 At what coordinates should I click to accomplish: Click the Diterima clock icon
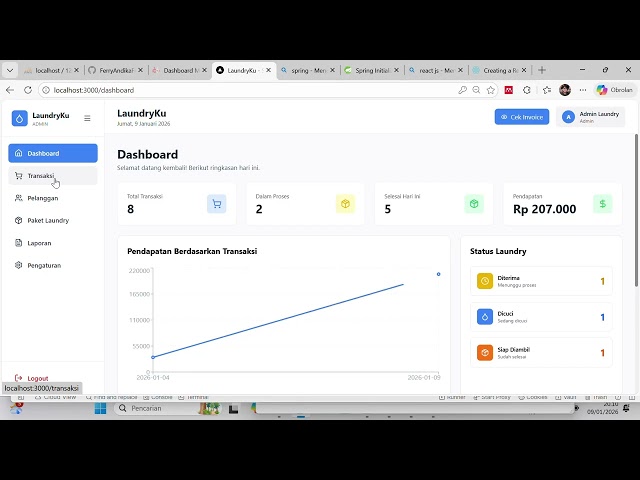[x=485, y=281]
